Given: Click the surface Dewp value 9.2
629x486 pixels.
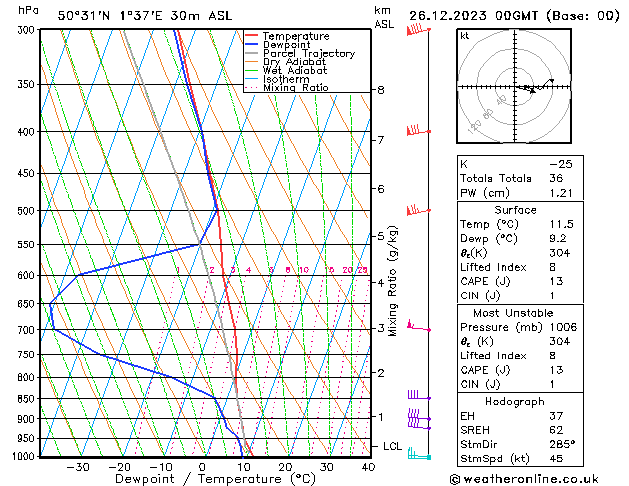Looking at the screenshot, I should coord(558,239).
